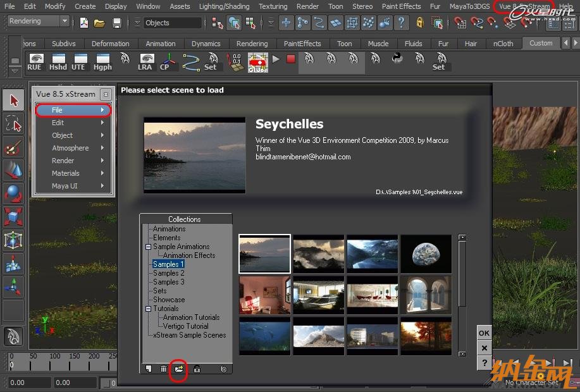Toggle the handles selection mask (plus icon)

coord(286,23)
